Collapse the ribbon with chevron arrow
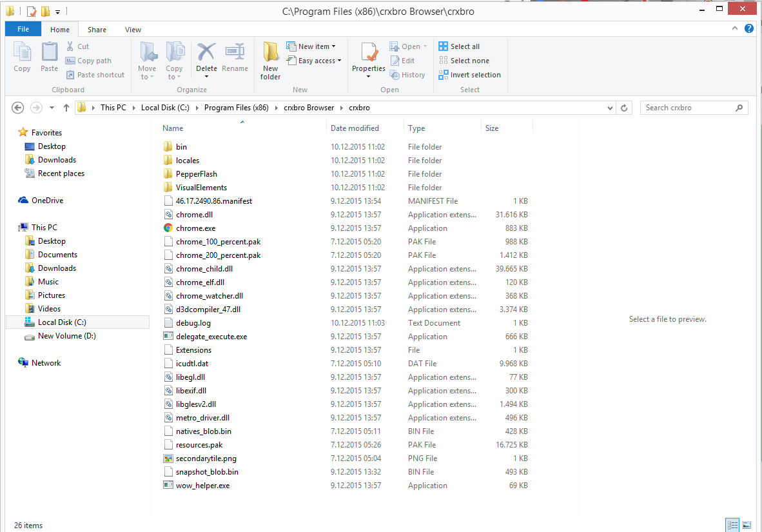This screenshot has width=762, height=532. click(736, 29)
